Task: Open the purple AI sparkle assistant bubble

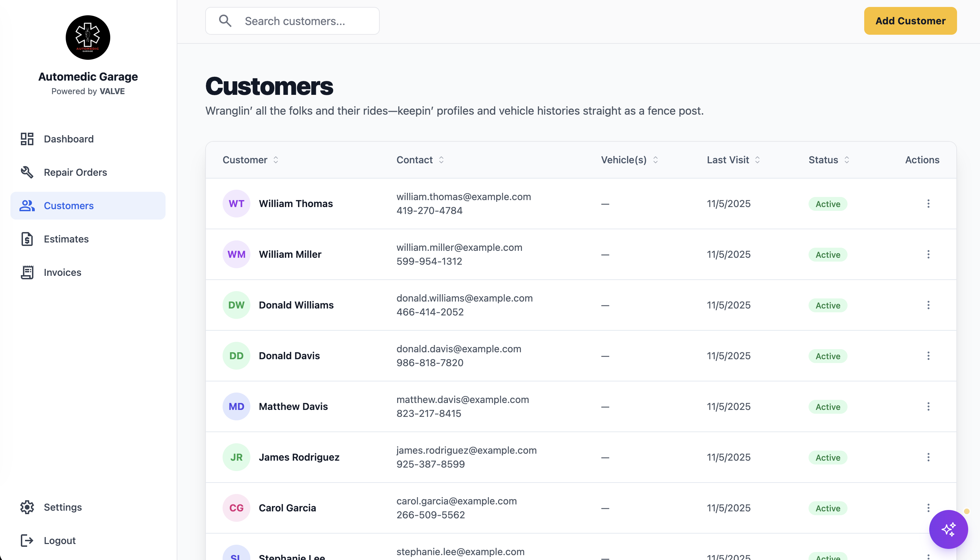Action: (x=948, y=529)
